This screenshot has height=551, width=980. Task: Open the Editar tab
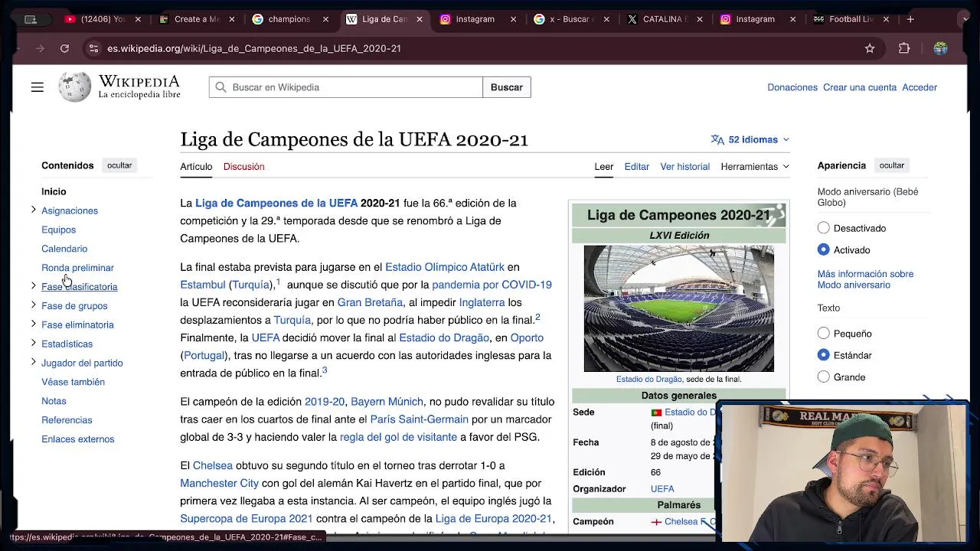[636, 166]
